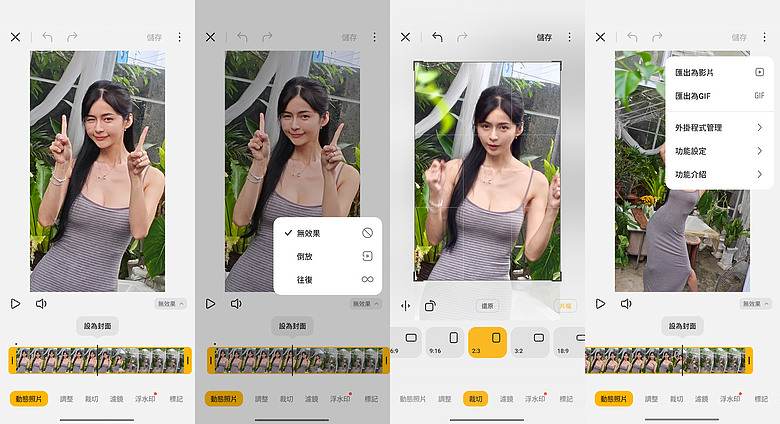Switch to 調整 tab in the first screen
The width and height of the screenshot is (780, 424).
tap(67, 399)
